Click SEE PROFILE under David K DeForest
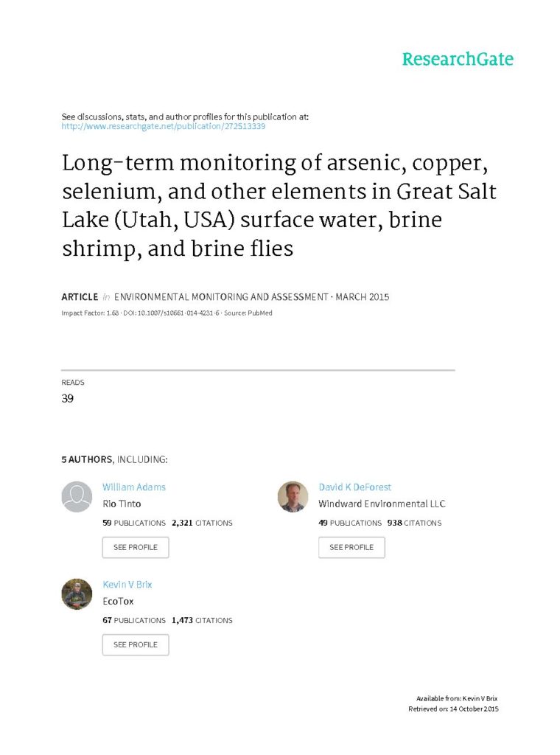The width and height of the screenshot is (560, 755). (x=351, y=548)
